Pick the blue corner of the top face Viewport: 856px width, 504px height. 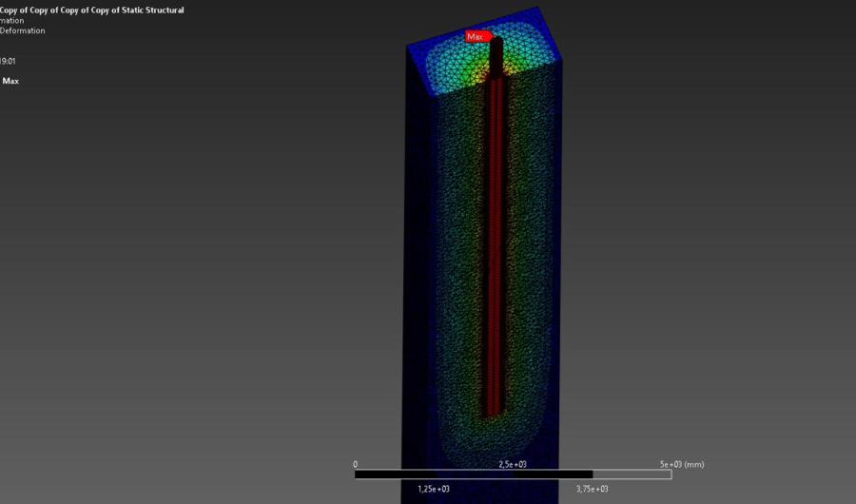click(418, 55)
